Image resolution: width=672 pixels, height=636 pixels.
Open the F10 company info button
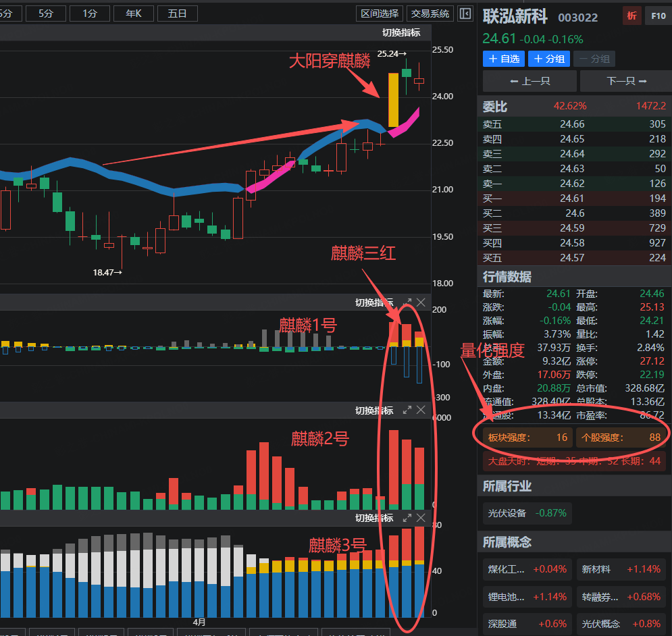pos(658,16)
